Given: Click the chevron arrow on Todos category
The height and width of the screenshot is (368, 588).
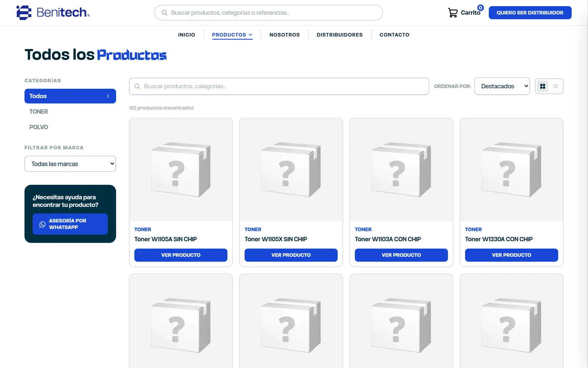Looking at the screenshot, I should click(x=108, y=96).
